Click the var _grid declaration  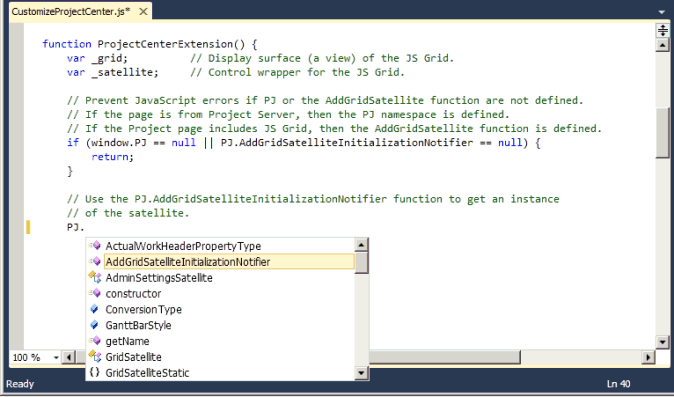[98, 58]
